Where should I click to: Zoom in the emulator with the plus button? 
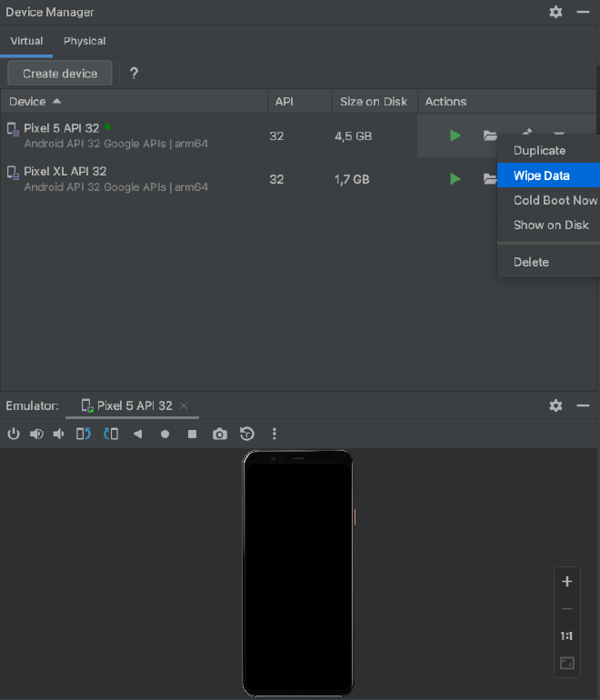pyautogui.click(x=567, y=582)
